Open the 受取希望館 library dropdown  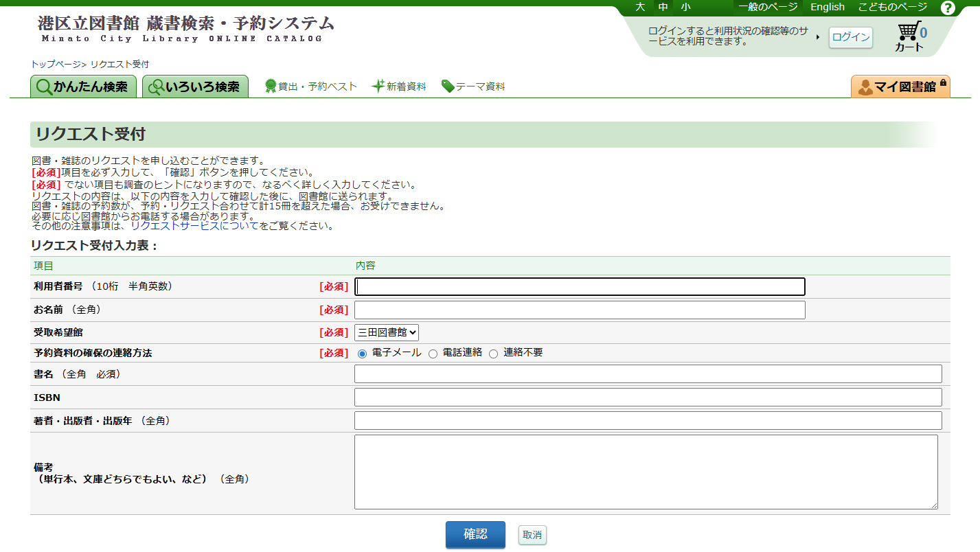385,332
